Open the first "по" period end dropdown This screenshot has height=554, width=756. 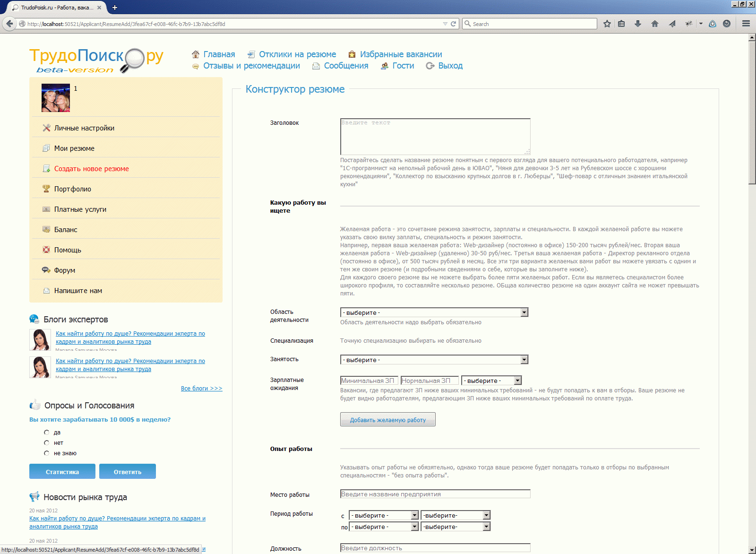coord(384,527)
